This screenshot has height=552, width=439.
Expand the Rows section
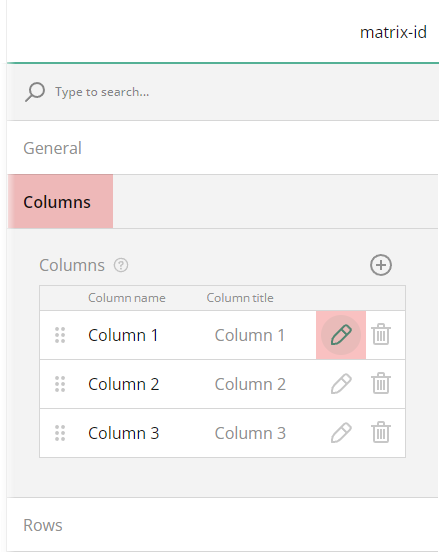click(x=223, y=525)
